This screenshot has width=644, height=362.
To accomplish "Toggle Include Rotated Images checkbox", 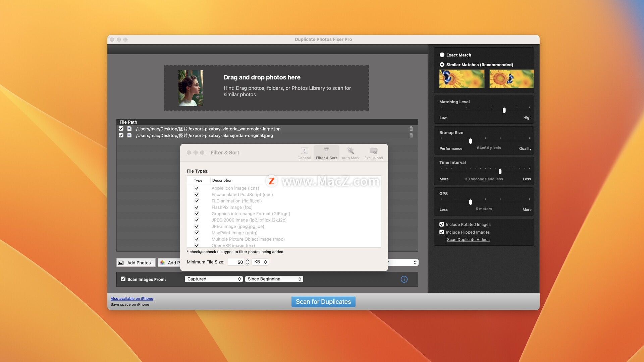I will tap(442, 225).
